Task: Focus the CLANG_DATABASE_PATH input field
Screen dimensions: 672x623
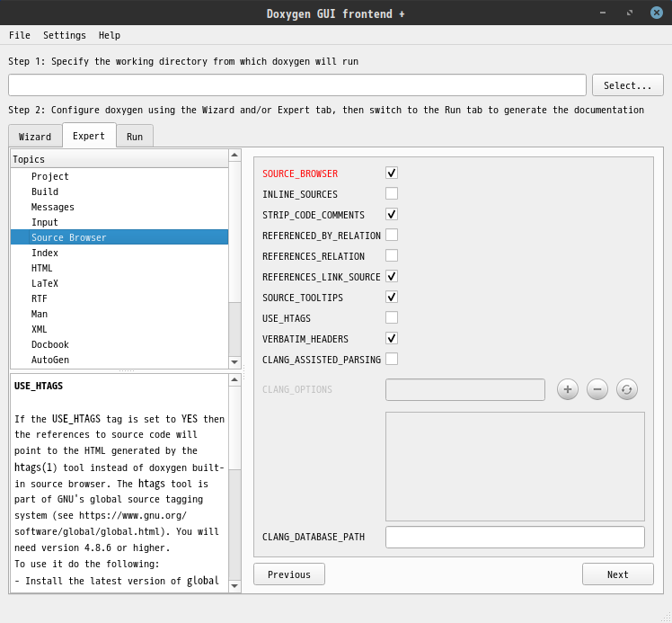Action: tap(515, 537)
